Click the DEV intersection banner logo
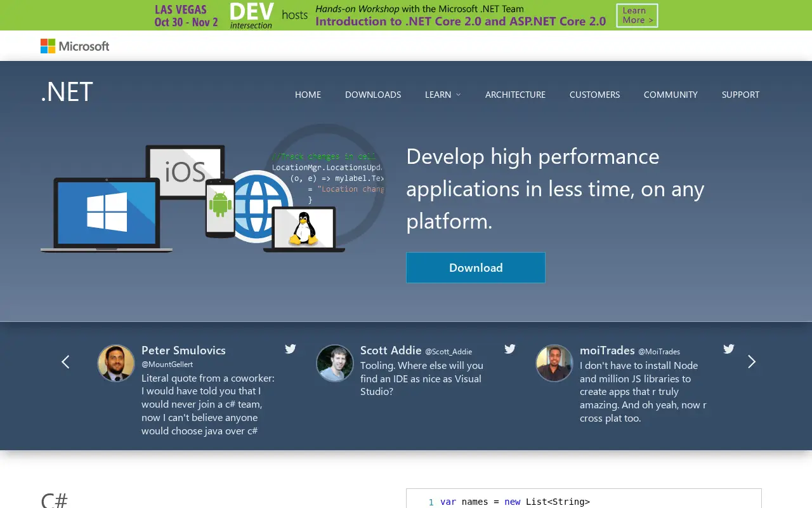The height and width of the screenshot is (508, 812). pos(252,15)
